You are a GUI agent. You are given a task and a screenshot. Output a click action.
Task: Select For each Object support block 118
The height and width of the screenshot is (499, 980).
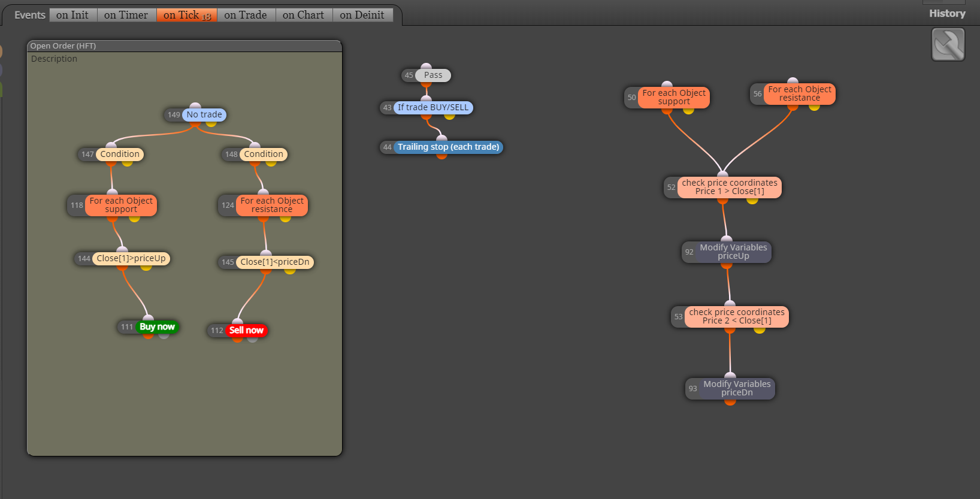(x=121, y=205)
